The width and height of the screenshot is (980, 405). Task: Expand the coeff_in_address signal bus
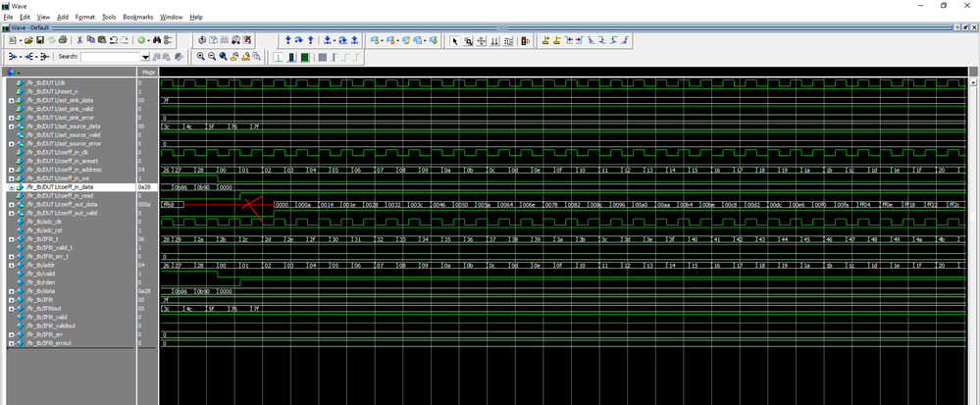[11, 170]
